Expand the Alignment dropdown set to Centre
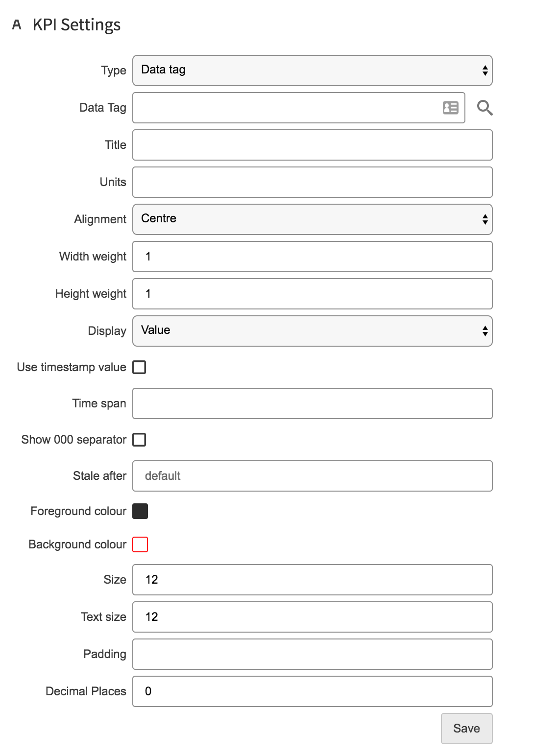This screenshot has height=756, width=533. [313, 219]
